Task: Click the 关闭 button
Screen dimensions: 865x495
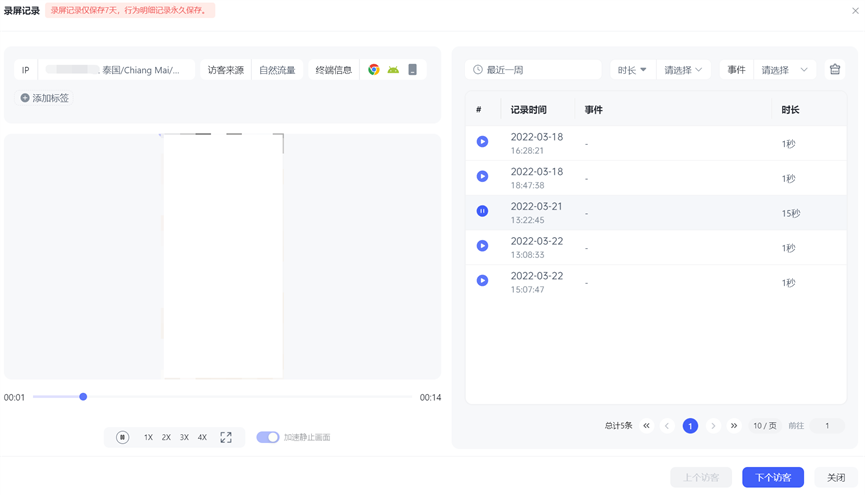Action: point(836,477)
